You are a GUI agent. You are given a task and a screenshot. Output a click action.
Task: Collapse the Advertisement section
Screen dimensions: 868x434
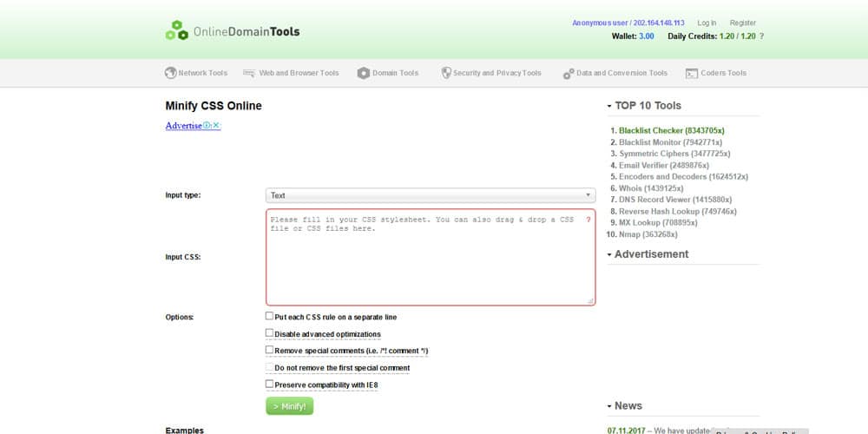coord(610,254)
